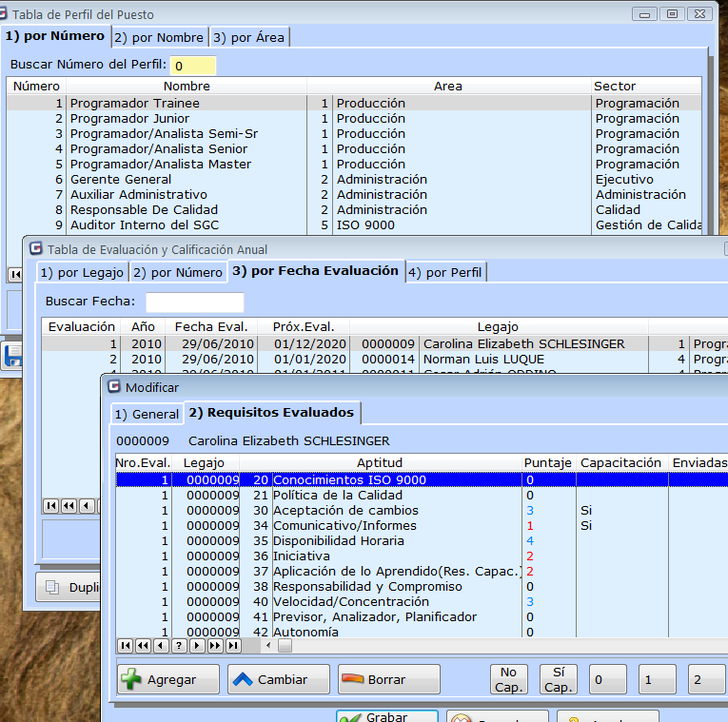Click previous record arrow in Modificar navigator
The height and width of the screenshot is (722, 728).
pos(161,645)
